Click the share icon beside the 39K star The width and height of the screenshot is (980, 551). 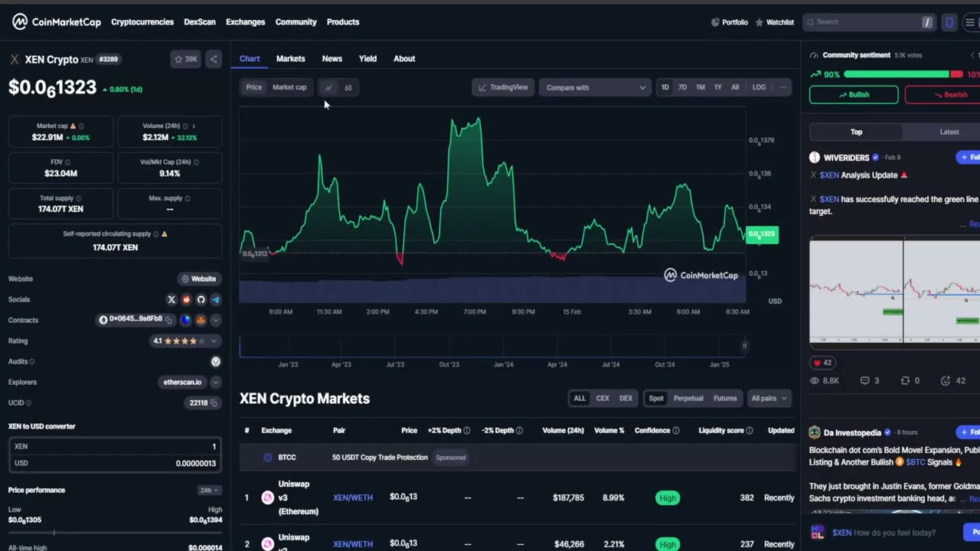[x=214, y=59]
